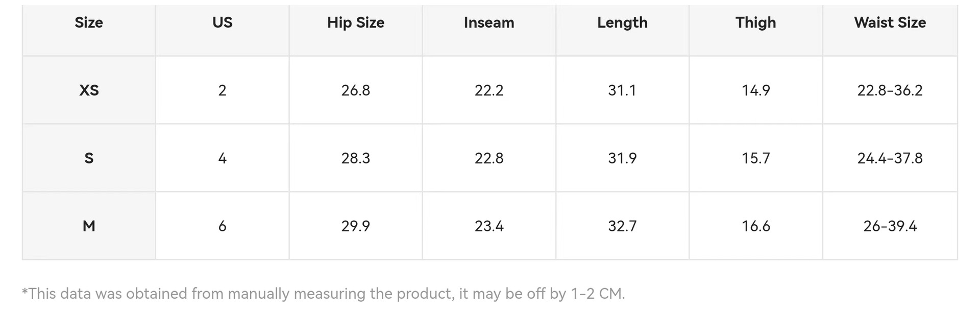The image size is (980, 310).
Task: Click the Waist Size column header
Action: click(890, 23)
